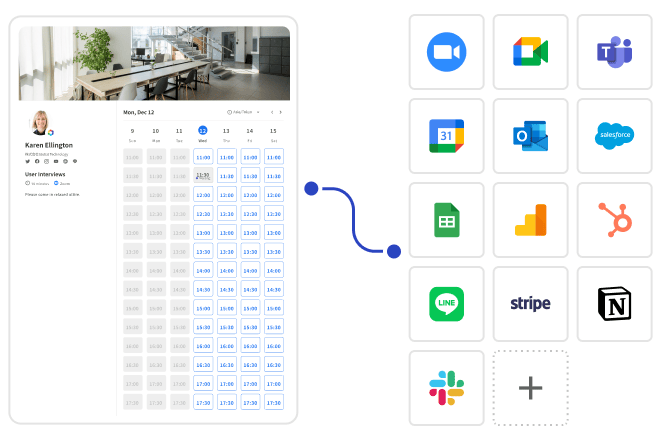Open the Microsoft Teams integration
Image resolution: width=661 pixels, height=440 pixels.
(x=613, y=52)
